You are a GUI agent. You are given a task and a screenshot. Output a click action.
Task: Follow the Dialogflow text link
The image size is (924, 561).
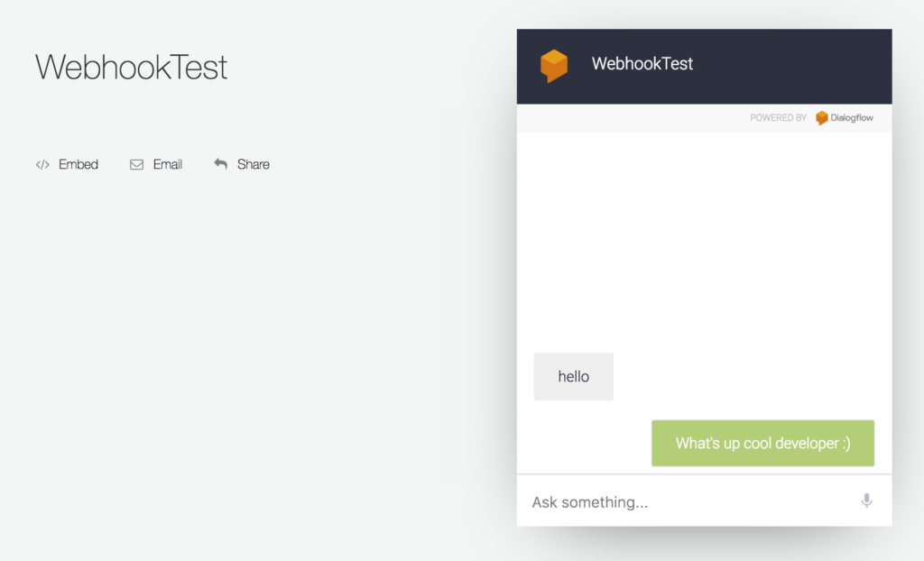(x=852, y=118)
